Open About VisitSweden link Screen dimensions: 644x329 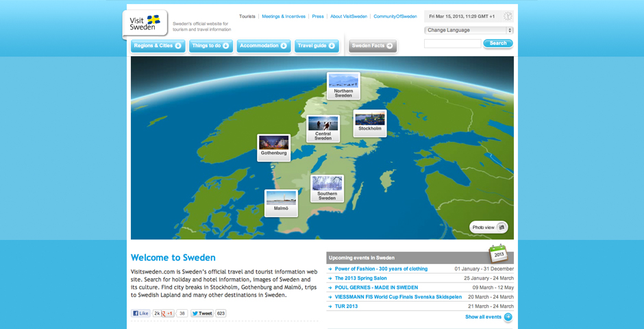point(349,16)
